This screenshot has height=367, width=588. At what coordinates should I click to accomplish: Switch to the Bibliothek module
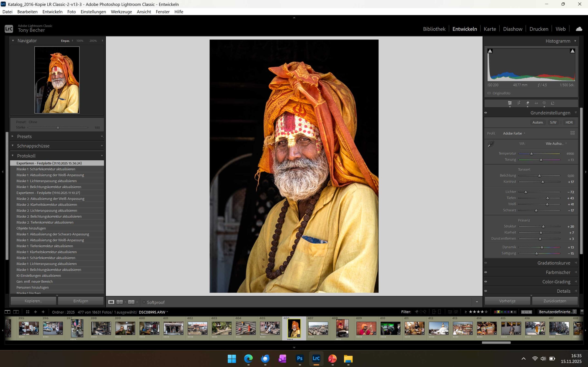coord(434,29)
